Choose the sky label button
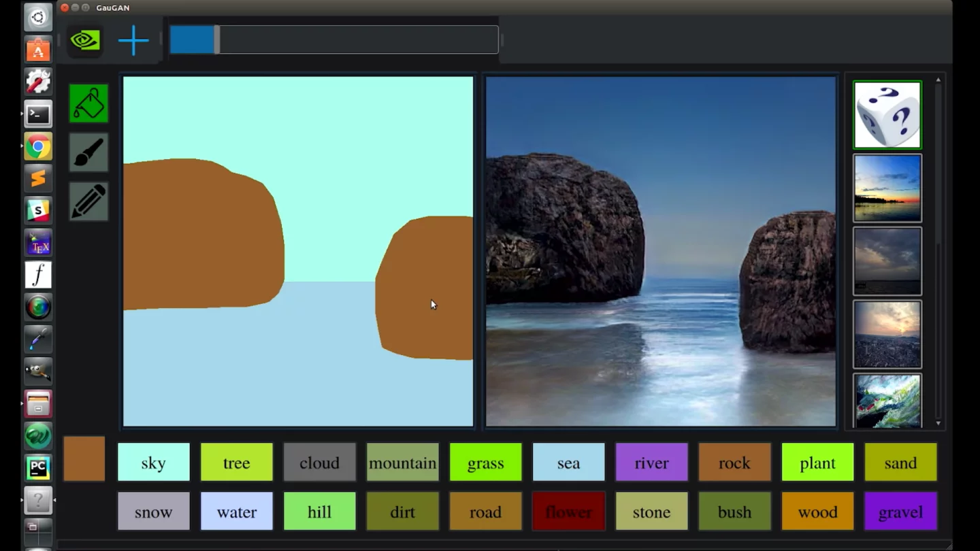 click(x=154, y=463)
